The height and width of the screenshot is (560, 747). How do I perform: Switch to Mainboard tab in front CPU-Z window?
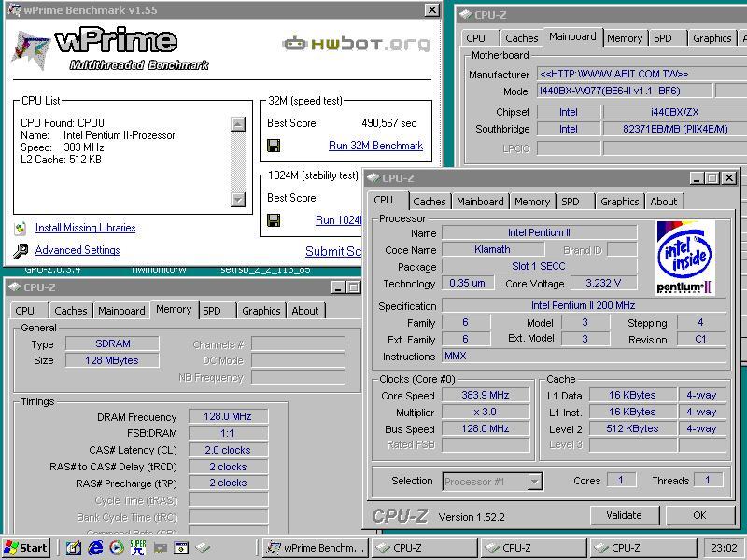point(480,202)
